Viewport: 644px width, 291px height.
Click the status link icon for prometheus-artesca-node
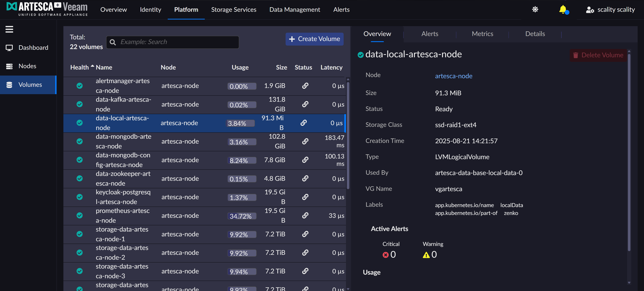[305, 215]
